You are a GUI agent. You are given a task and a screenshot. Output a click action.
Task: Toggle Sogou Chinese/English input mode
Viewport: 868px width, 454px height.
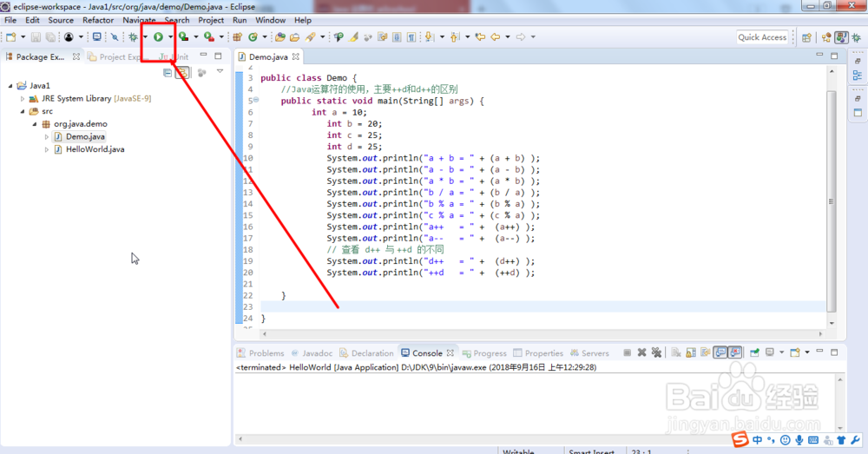click(x=757, y=440)
